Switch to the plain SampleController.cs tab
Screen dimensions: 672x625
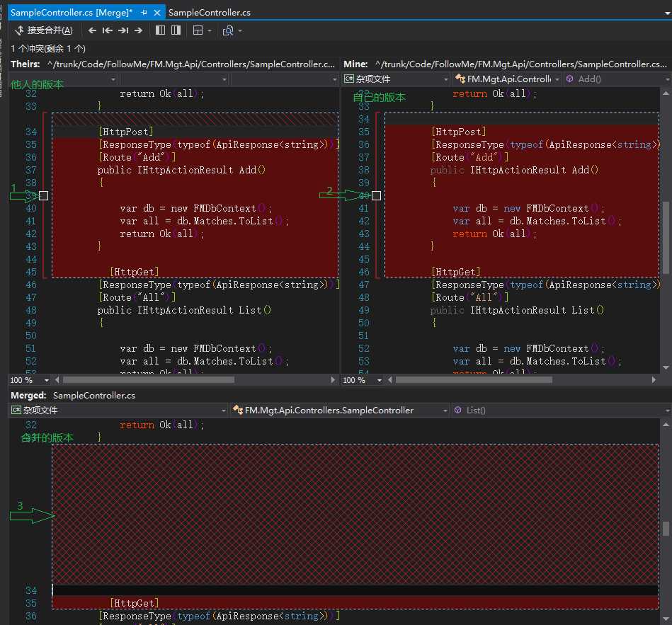point(210,13)
